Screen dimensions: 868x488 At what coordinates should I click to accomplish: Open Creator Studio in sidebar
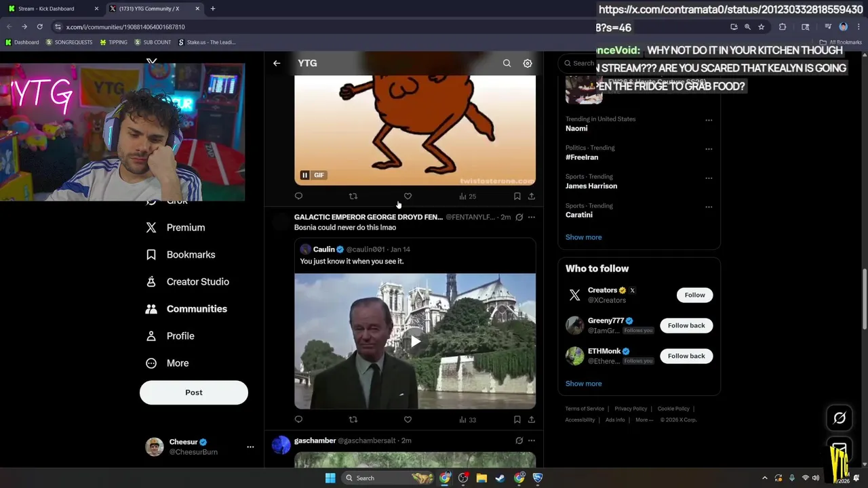coord(187,282)
